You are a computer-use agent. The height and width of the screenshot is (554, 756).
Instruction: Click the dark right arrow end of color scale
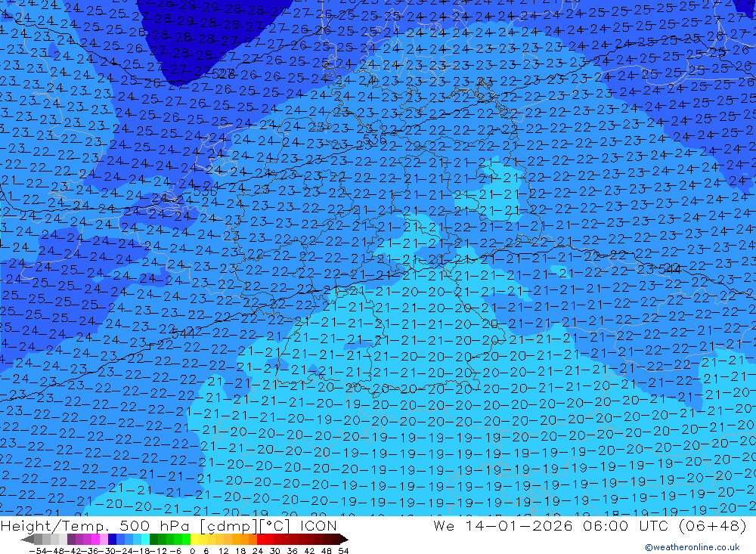pos(344,540)
